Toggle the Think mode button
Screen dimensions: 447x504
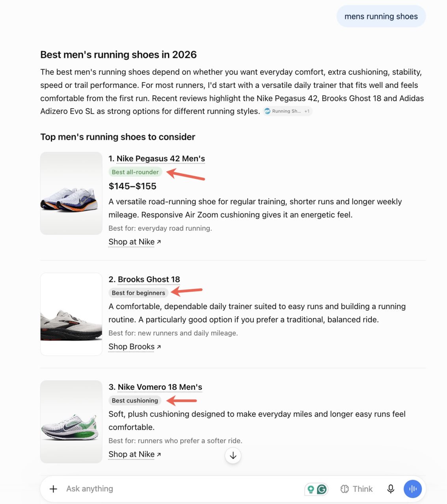(356, 489)
